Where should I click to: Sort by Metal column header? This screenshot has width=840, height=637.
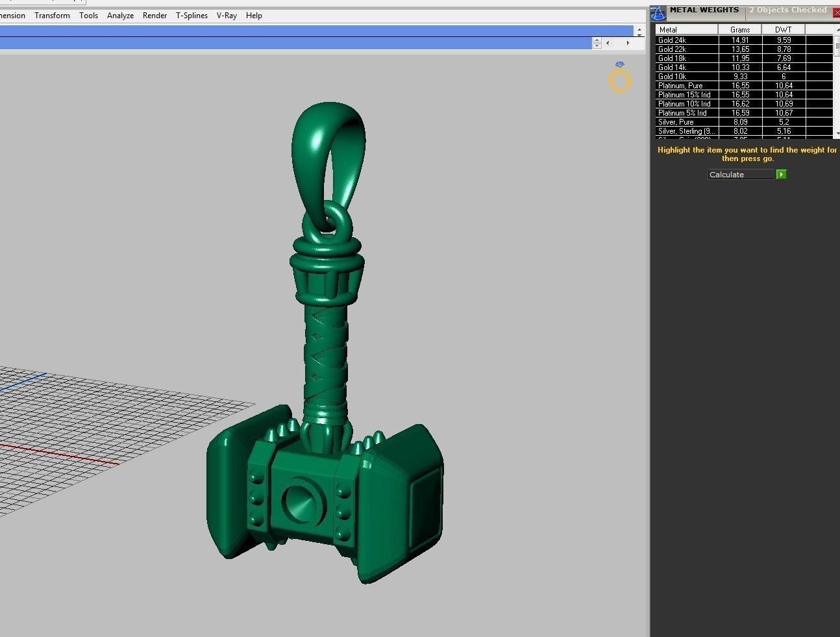687,29
